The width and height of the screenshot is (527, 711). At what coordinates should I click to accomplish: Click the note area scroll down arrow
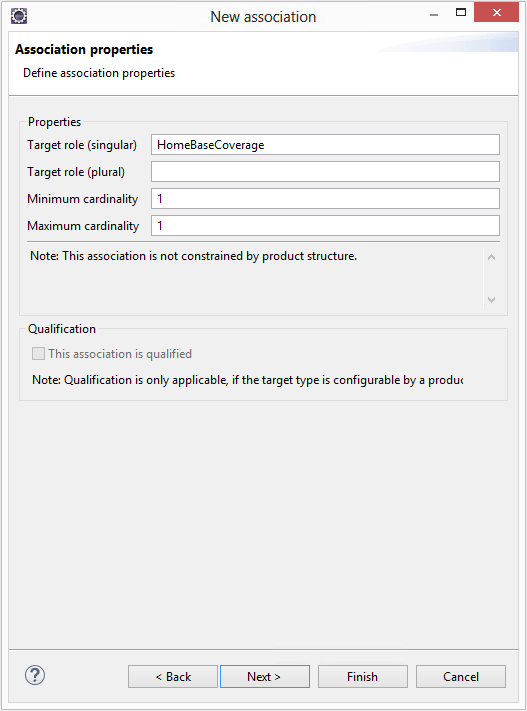click(x=491, y=300)
